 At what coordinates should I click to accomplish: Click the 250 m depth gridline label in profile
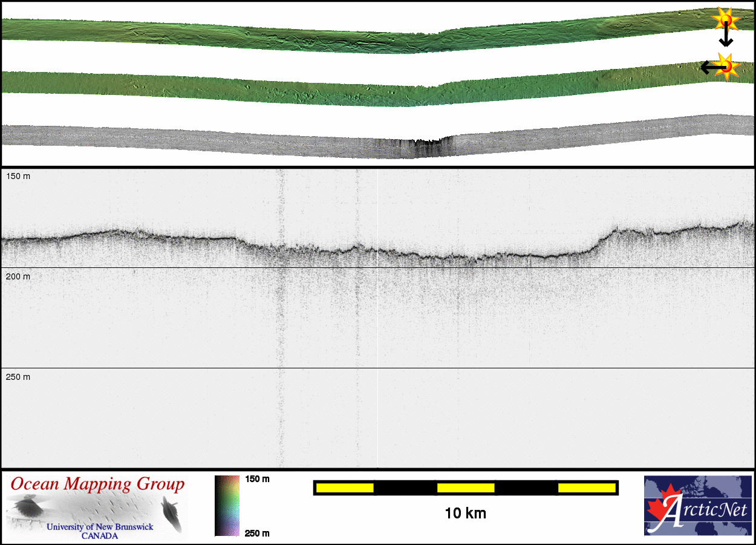(x=18, y=377)
